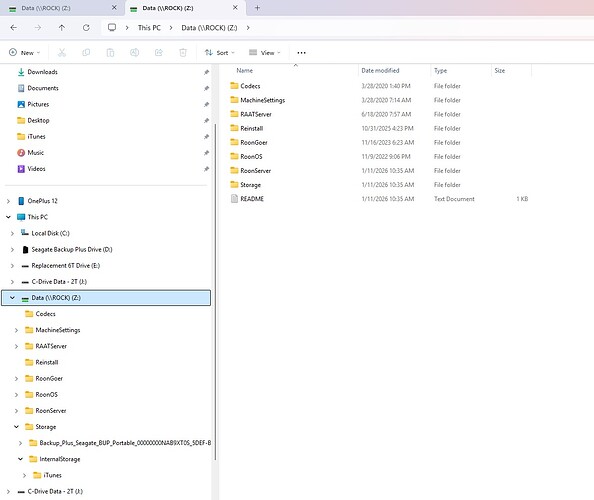594x500 pixels.
Task: Open Documents in Quick access
Action: [x=43, y=88]
